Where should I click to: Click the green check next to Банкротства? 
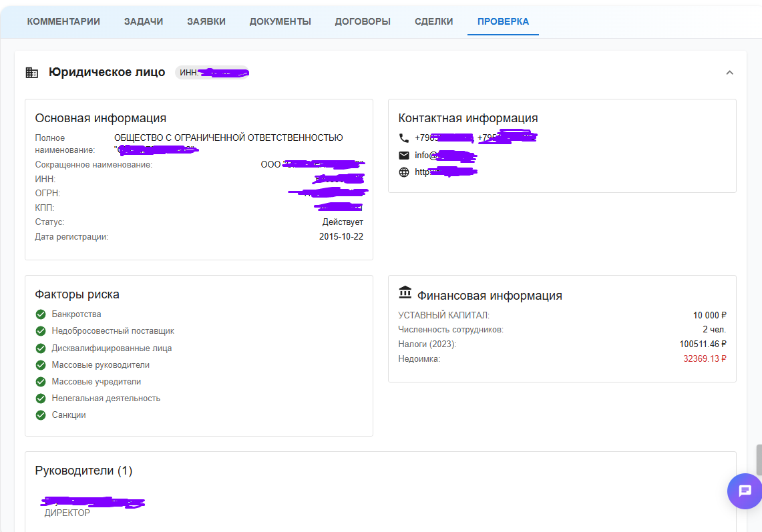(x=41, y=314)
